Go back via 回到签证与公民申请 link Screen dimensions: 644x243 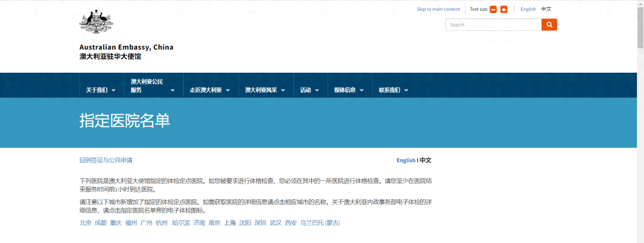(x=106, y=160)
